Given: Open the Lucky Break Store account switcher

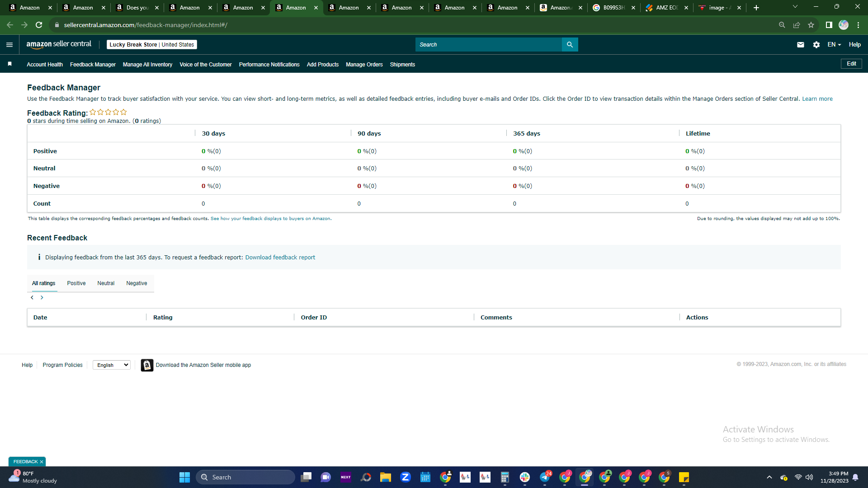Looking at the screenshot, I should (x=152, y=45).
